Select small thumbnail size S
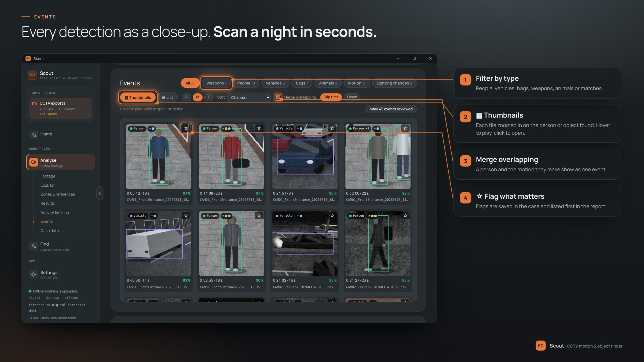Screen dimensions: 644x362 (x=186, y=97)
